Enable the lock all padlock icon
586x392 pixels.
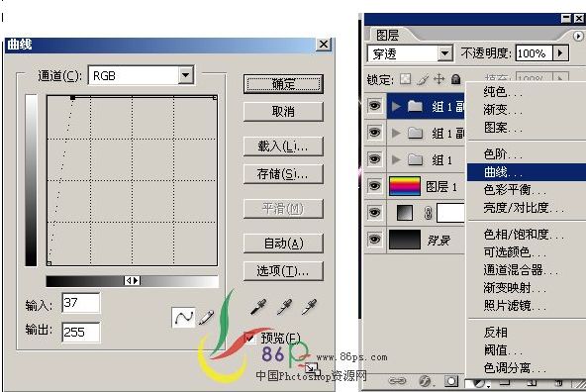[455, 79]
